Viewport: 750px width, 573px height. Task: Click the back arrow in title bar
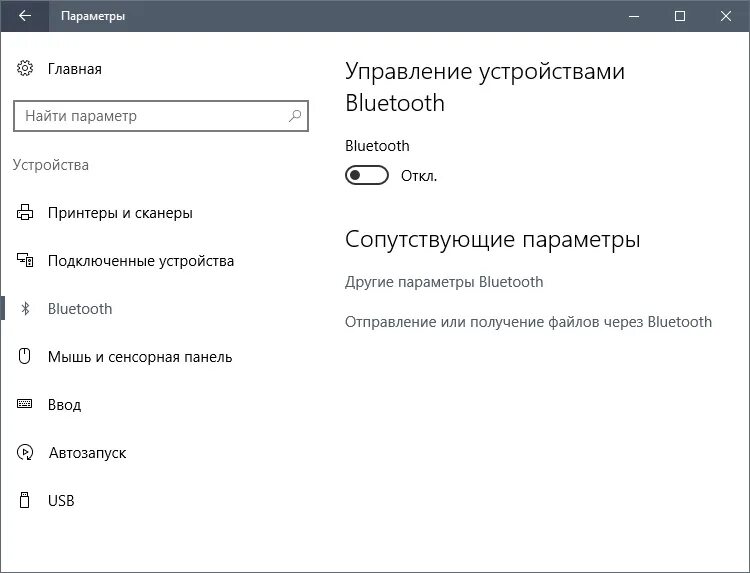coord(25,16)
